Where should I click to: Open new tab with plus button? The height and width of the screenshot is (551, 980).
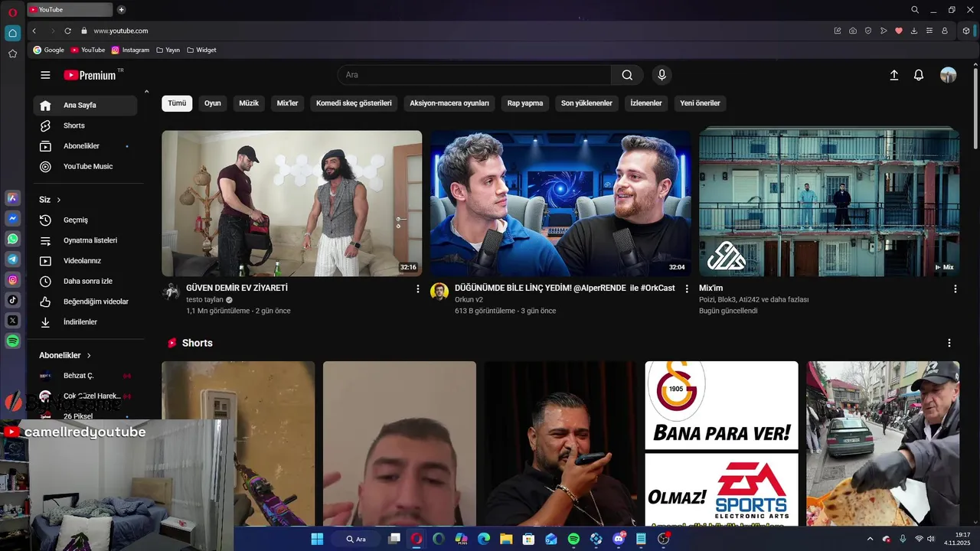click(x=121, y=10)
